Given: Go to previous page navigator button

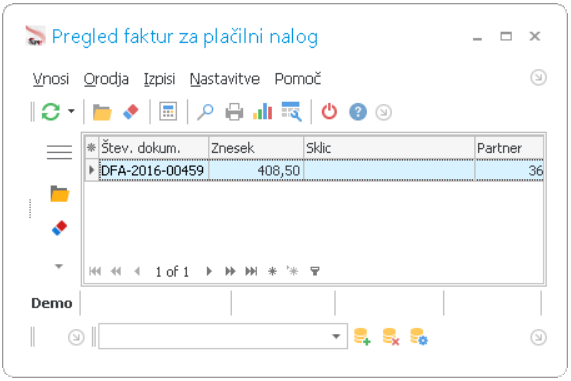Looking at the screenshot, I should tap(116, 271).
